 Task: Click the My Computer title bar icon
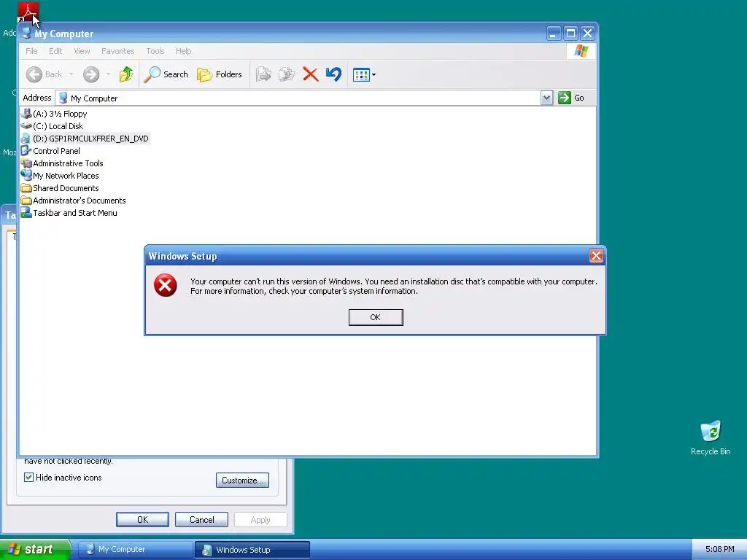(x=27, y=33)
